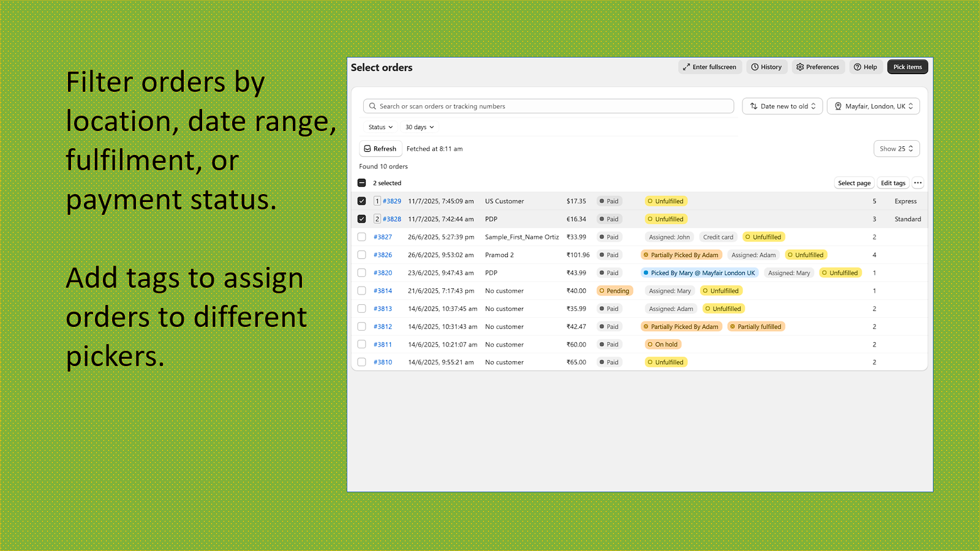This screenshot has width=980, height=551.
Task: Click the US Customer name cell
Action: point(504,201)
